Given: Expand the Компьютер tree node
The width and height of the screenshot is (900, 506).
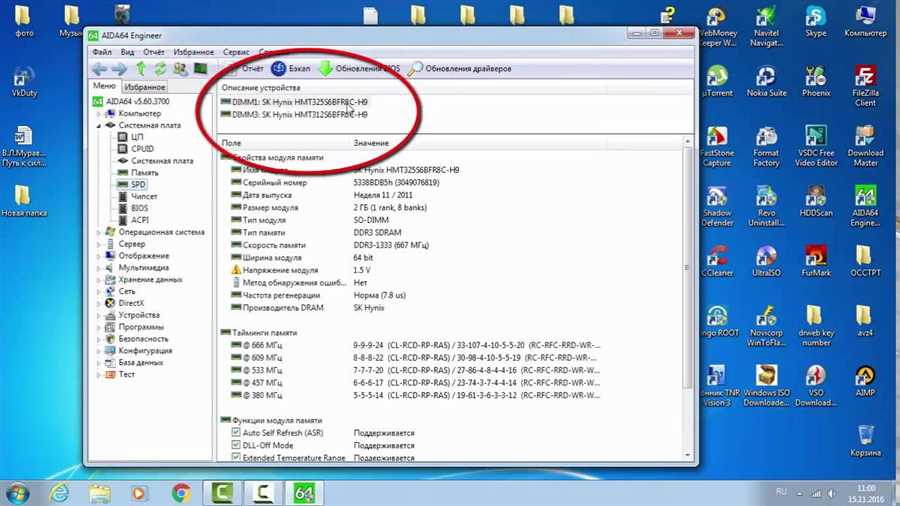Looking at the screenshot, I should point(98,114).
